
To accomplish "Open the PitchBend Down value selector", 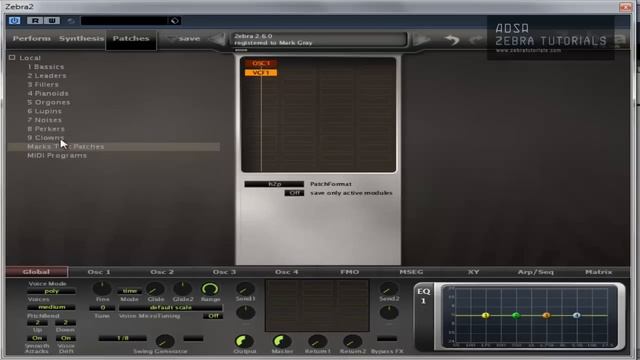I will pyautogui.click(x=65, y=322).
